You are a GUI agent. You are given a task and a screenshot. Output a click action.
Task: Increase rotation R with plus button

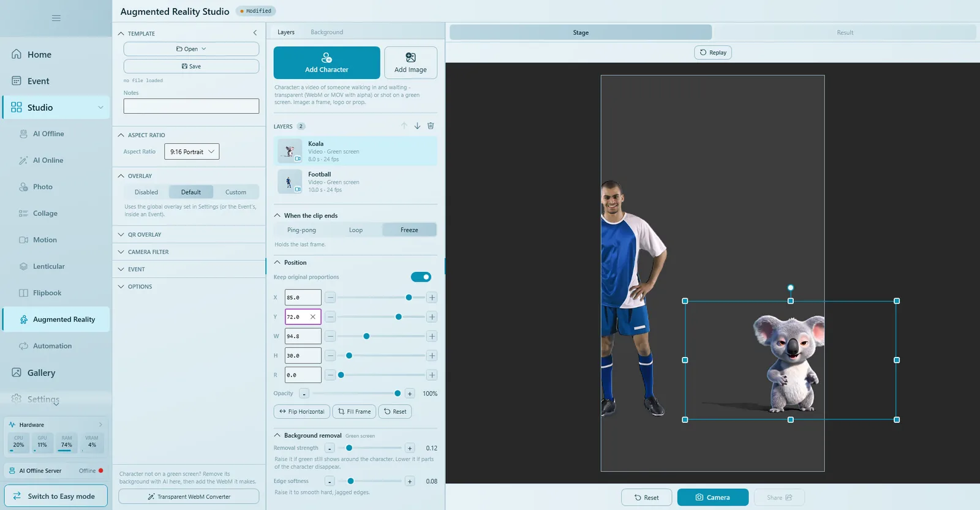(x=432, y=375)
